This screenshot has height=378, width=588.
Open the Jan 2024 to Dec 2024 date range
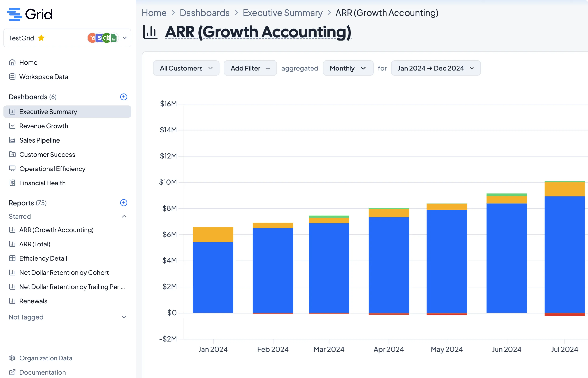coord(435,68)
